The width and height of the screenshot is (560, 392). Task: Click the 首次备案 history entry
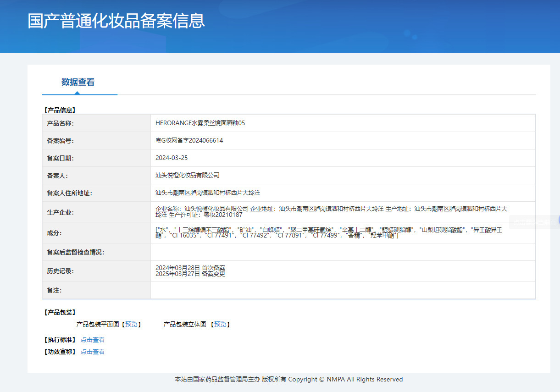tap(190, 268)
